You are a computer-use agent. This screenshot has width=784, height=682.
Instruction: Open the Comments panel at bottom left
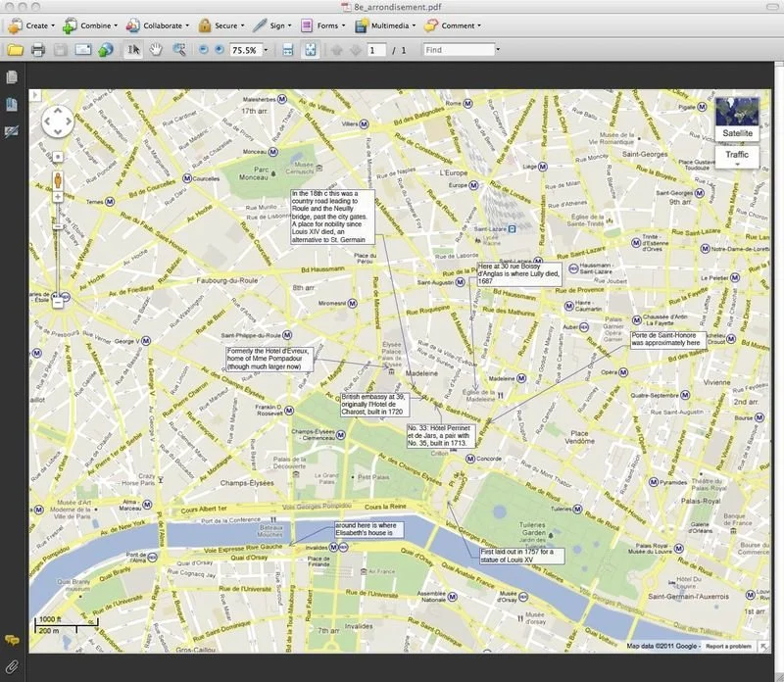(x=12, y=640)
